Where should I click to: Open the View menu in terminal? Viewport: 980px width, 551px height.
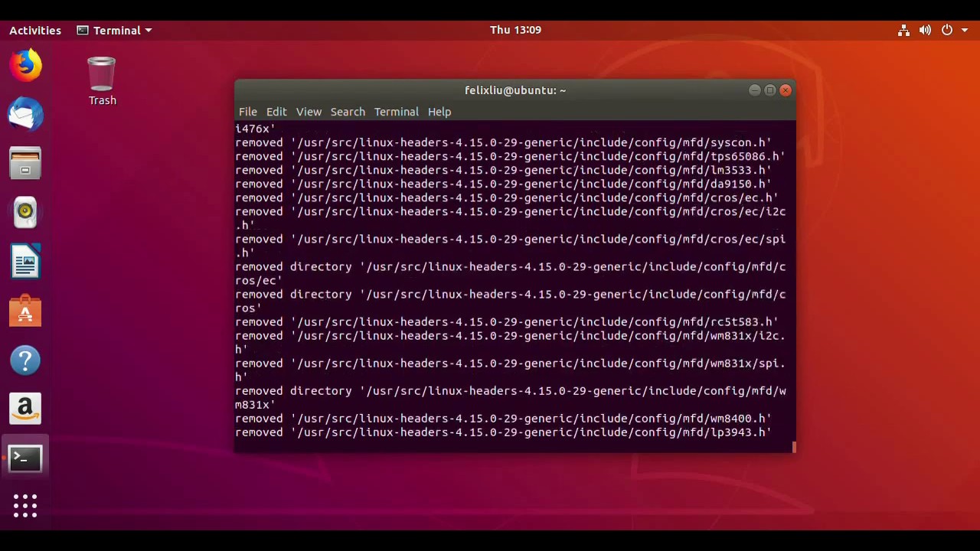[x=309, y=112]
